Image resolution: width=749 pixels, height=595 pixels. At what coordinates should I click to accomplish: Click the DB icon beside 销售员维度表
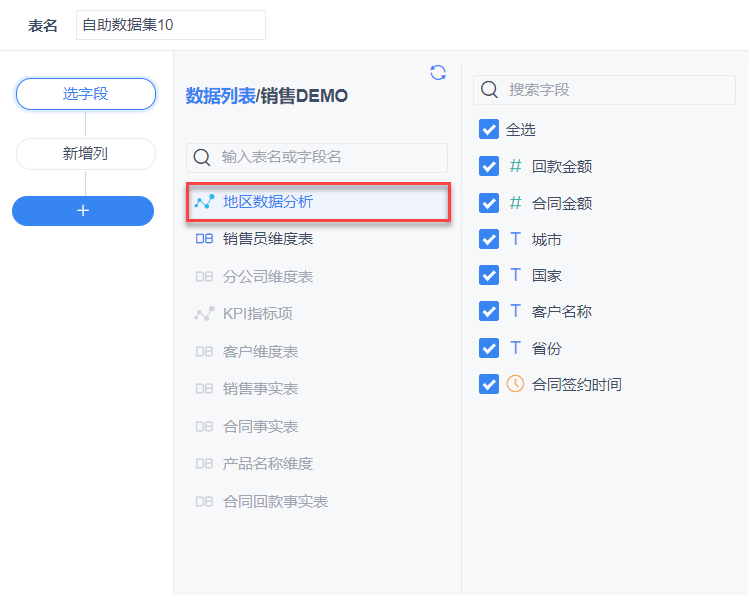pos(204,239)
